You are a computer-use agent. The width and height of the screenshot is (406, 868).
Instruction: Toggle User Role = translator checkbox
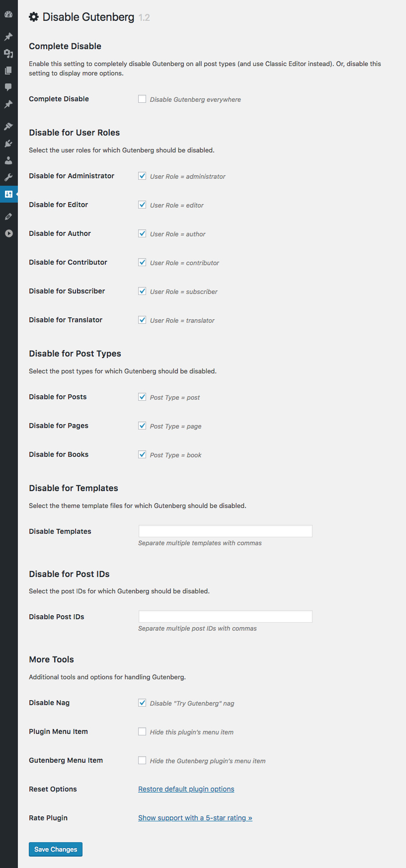(x=142, y=320)
